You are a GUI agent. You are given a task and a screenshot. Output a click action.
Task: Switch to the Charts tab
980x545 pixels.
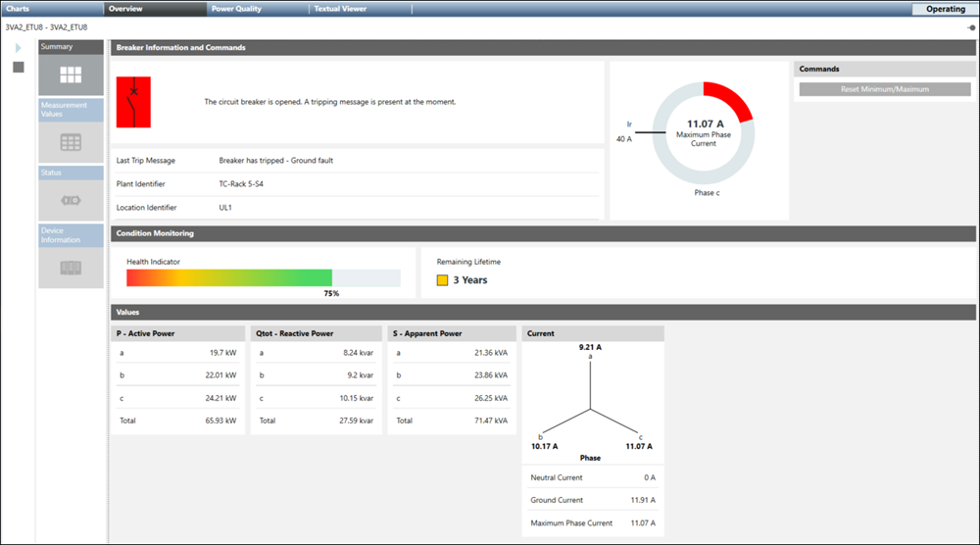coord(18,9)
